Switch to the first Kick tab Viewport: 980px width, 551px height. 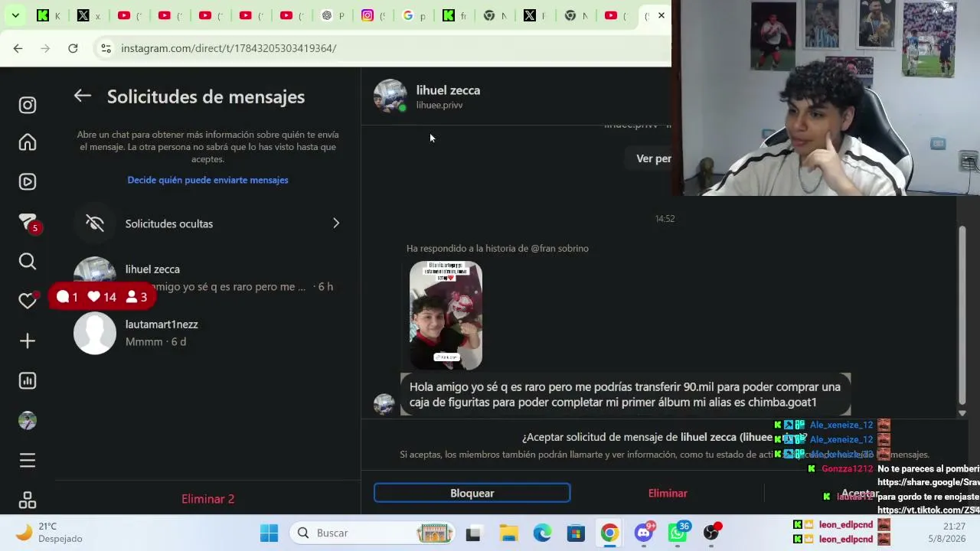[x=47, y=15]
